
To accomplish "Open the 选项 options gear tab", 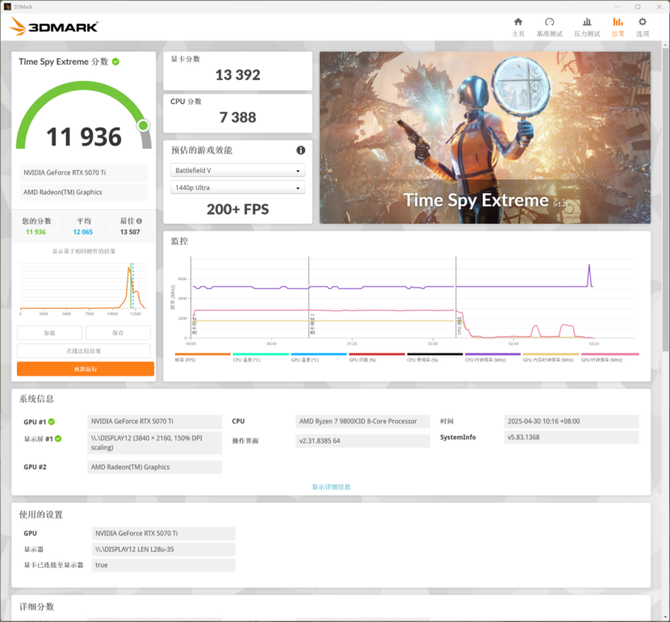I will (642, 27).
